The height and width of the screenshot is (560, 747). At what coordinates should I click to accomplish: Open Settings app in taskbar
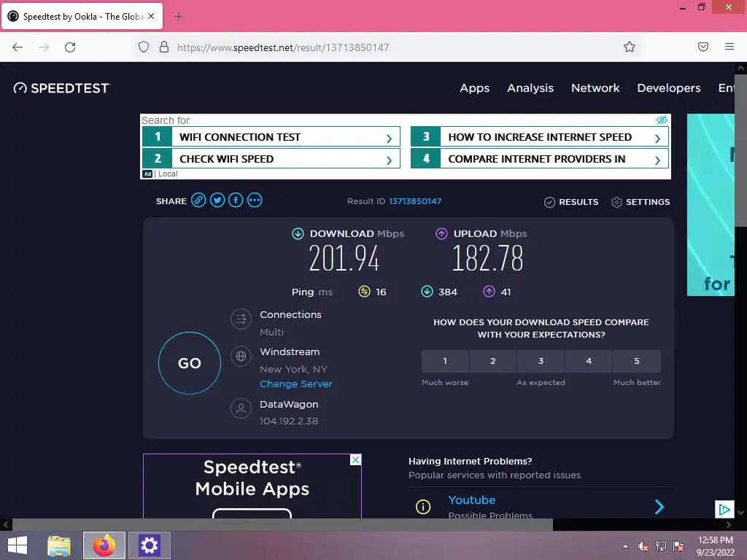[149, 545]
